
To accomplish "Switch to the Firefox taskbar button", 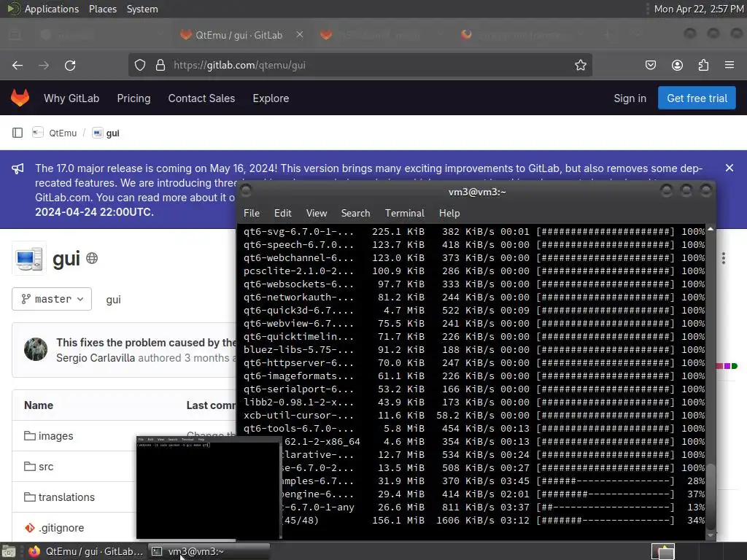I will [86, 551].
